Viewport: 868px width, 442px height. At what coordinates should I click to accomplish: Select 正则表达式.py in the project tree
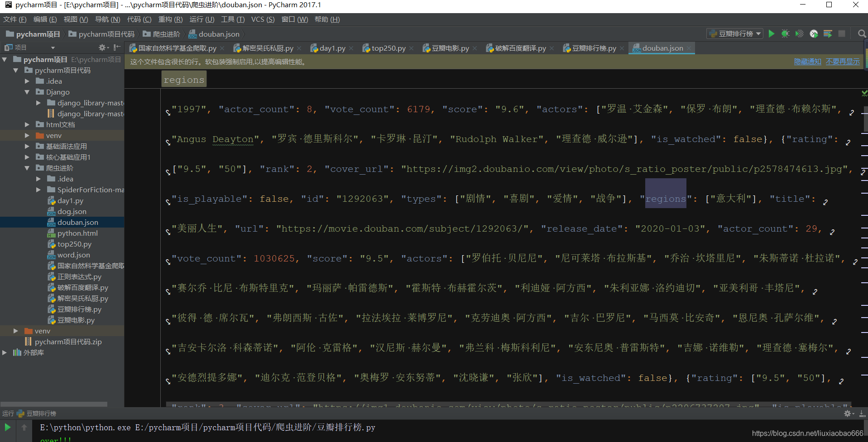click(79, 276)
